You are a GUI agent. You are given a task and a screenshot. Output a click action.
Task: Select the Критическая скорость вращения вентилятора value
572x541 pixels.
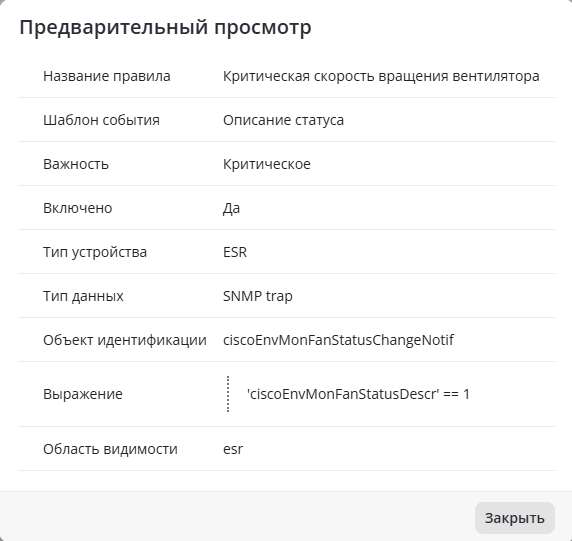coord(381,76)
